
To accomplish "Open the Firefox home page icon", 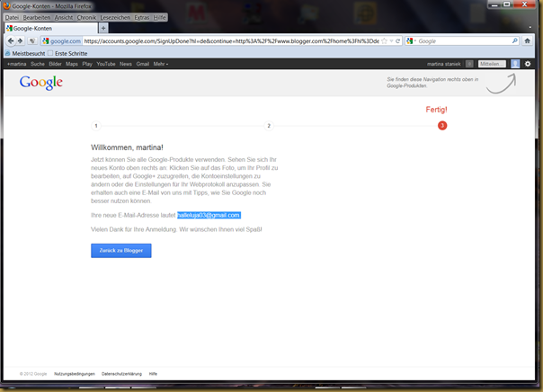I will tap(527, 40).
